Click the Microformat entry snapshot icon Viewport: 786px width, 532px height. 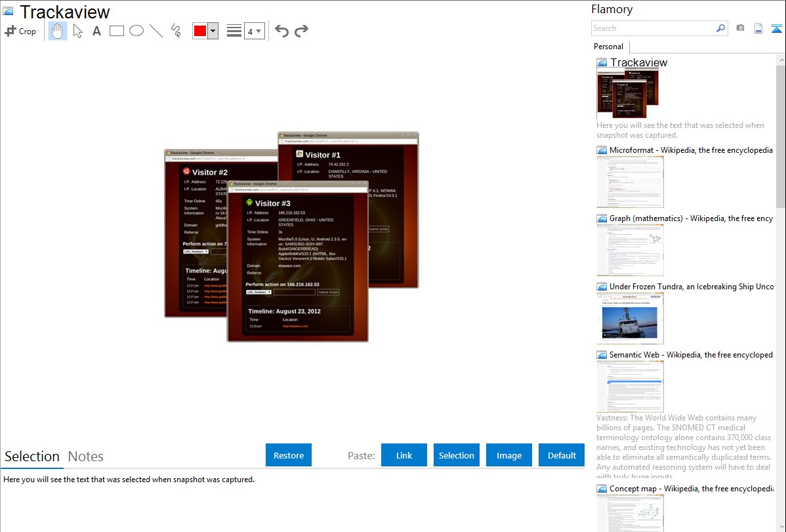602,150
